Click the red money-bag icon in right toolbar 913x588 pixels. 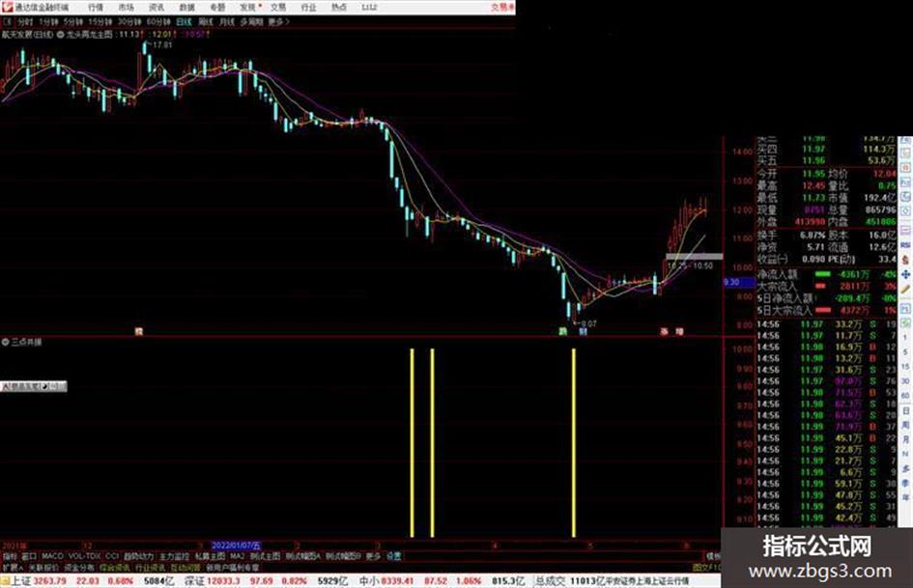coord(905,259)
